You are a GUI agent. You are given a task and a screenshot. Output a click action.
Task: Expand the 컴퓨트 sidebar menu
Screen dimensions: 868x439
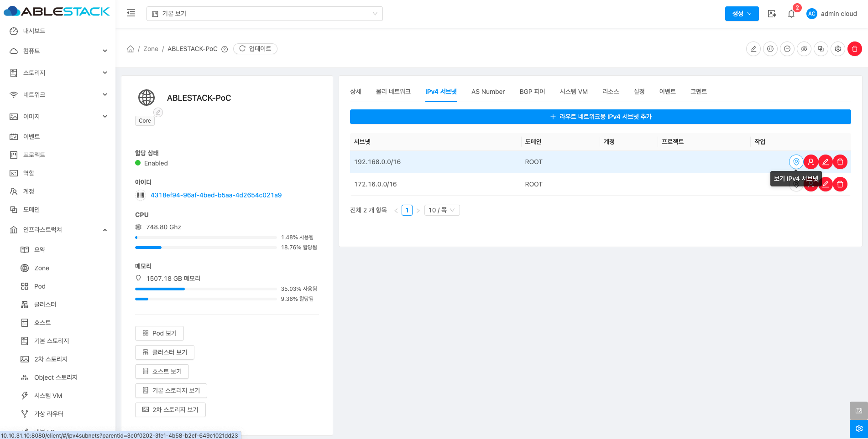pyautogui.click(x=58, y=51)
